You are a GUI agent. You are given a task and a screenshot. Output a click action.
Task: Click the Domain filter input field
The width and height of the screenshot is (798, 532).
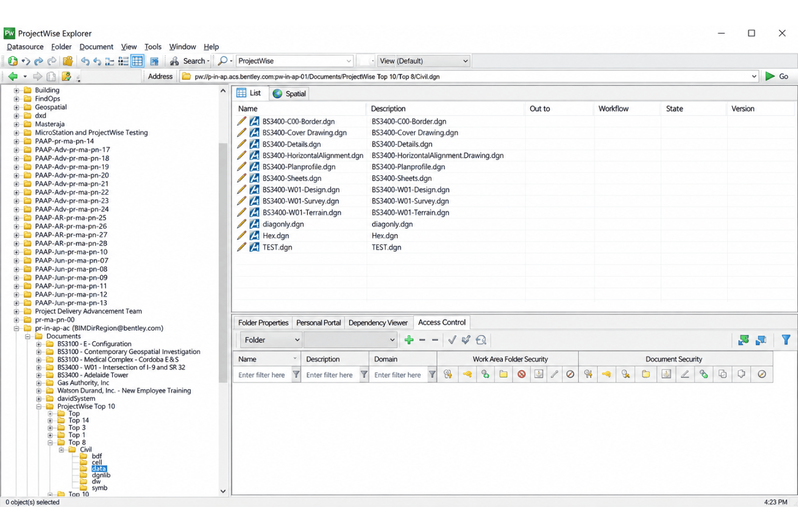tap(398, 375)
